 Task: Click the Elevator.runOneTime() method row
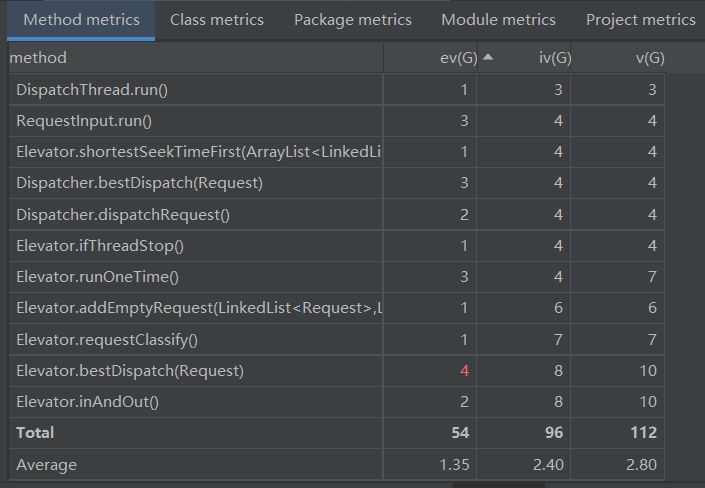click(104, 277)
